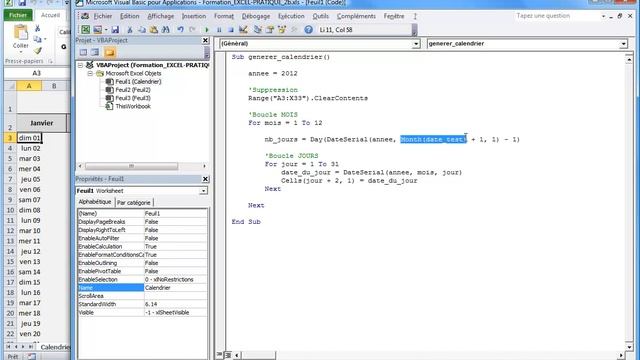Click View Code icon in Project panel

tap(83, 52)
